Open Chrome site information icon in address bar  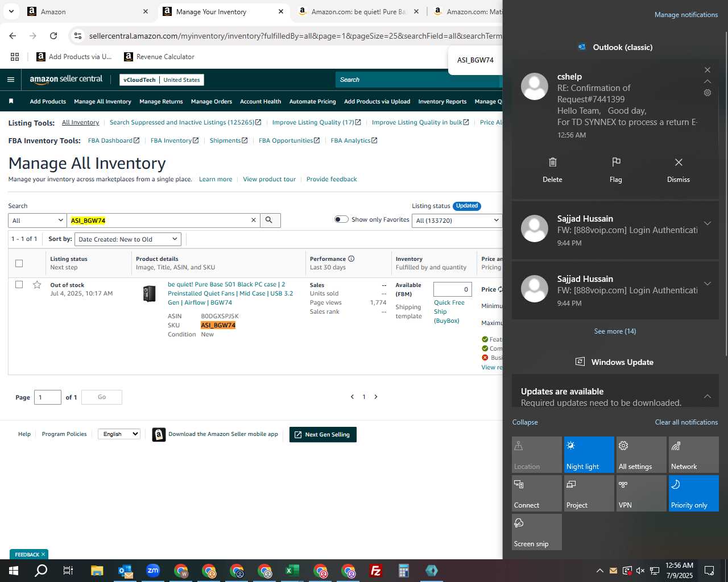pos(78,36)
